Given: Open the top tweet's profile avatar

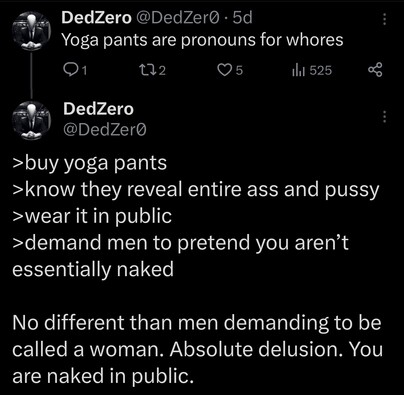Looking at the screenshot, I should click(31, 31).
